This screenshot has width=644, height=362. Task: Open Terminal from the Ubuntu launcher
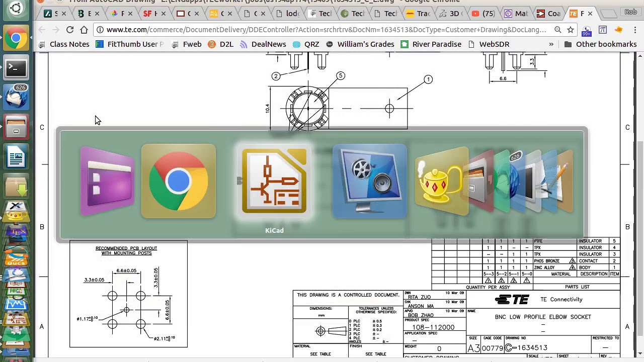[x=16, y=68]
